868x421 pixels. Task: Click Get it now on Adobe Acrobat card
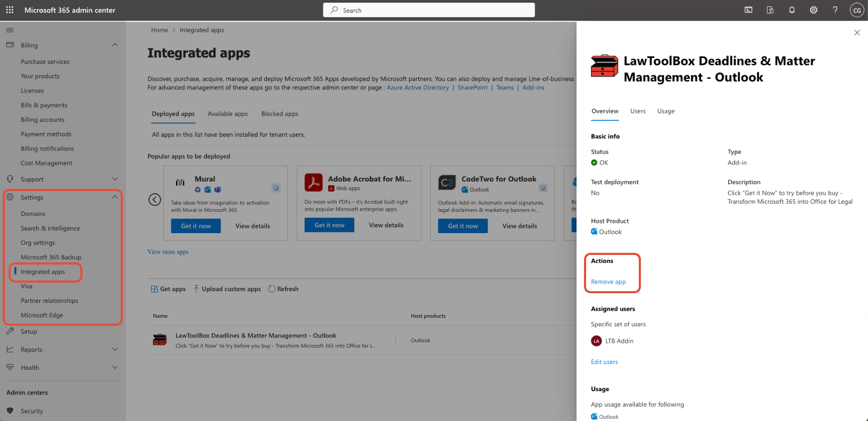pyautogui.click(x=329, y=225)
